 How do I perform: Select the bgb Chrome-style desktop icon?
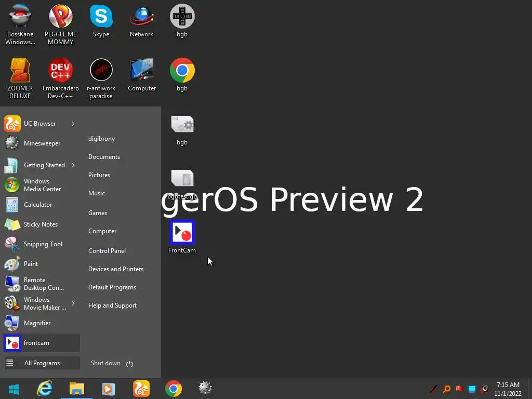coord(182,75)
